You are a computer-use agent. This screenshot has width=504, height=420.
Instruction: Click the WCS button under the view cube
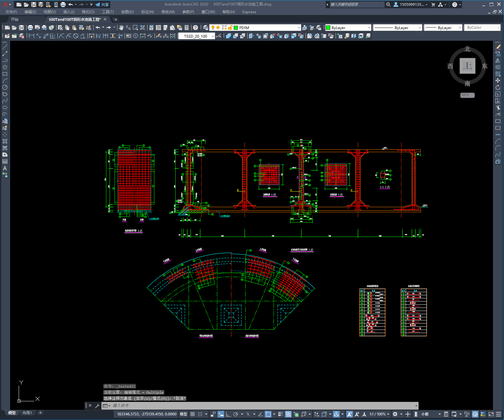pyautogui.click(x=467, y=95)
